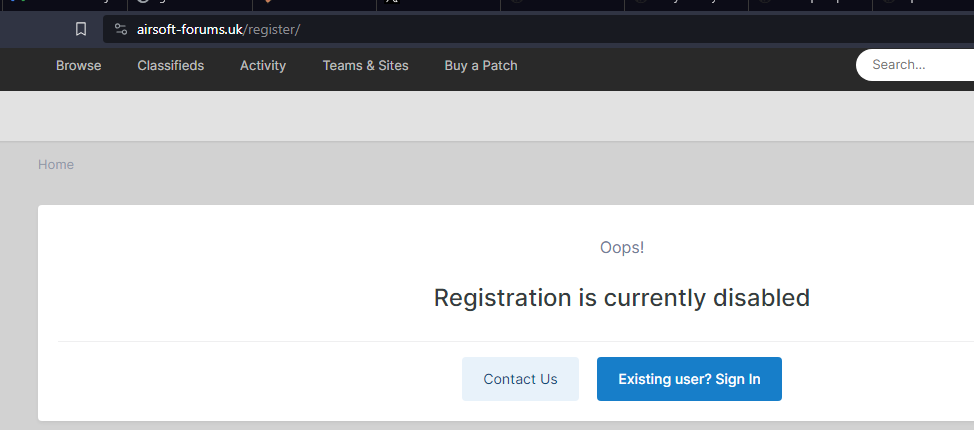Follow the Home breadcrumb link

56,164
